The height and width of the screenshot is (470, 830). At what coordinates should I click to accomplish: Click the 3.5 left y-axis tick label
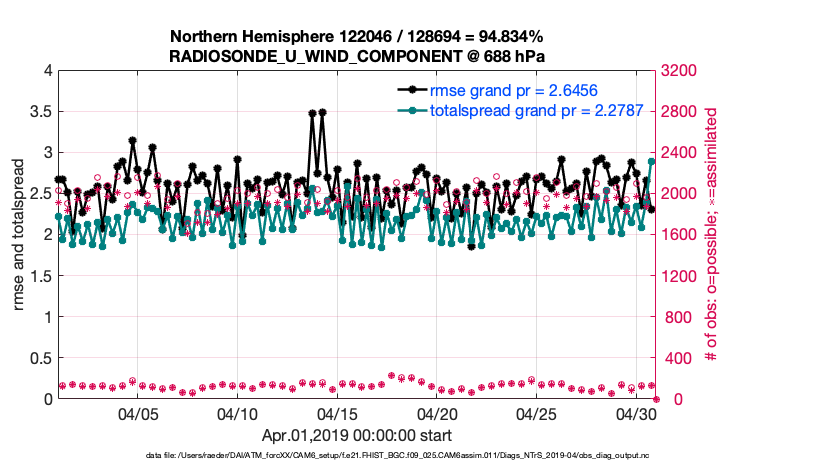point(40,112)
